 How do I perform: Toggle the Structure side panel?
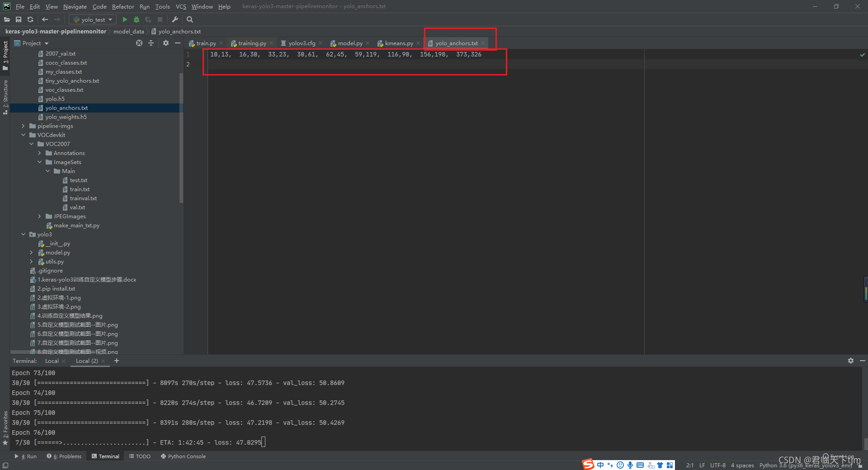click(x=5, y=97)
